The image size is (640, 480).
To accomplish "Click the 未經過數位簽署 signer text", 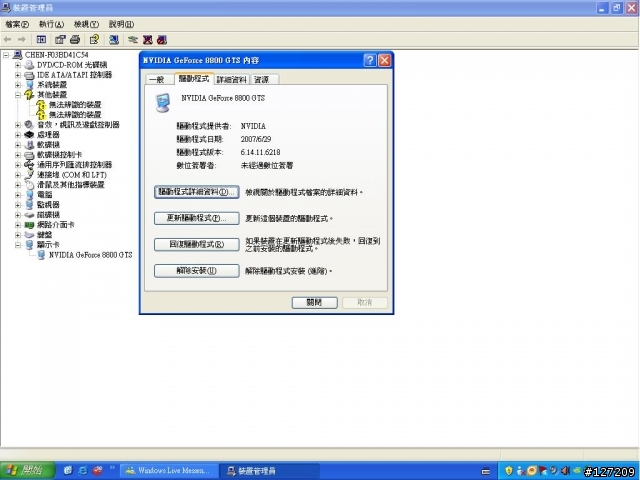I will tap(267, 166).
